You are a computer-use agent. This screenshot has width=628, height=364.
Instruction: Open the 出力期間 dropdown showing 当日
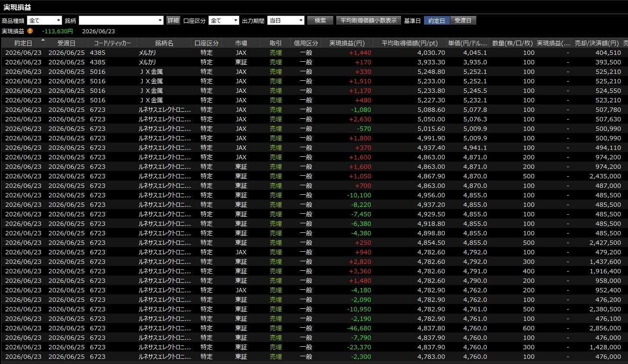(x=286, y=20)
